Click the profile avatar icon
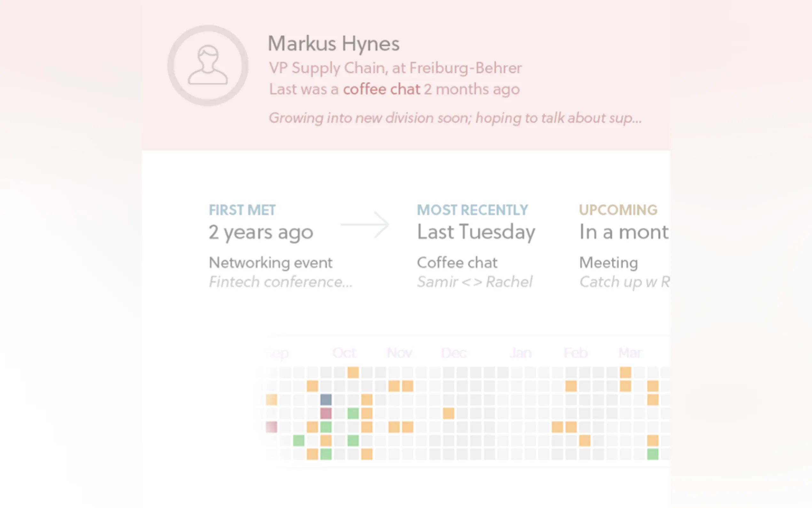This screenshot has height=508, width=812. click(x=208, y=65)
